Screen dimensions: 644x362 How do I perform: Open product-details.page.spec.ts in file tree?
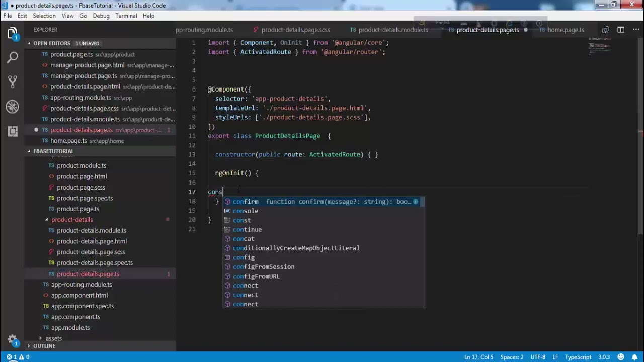(100, 263)
